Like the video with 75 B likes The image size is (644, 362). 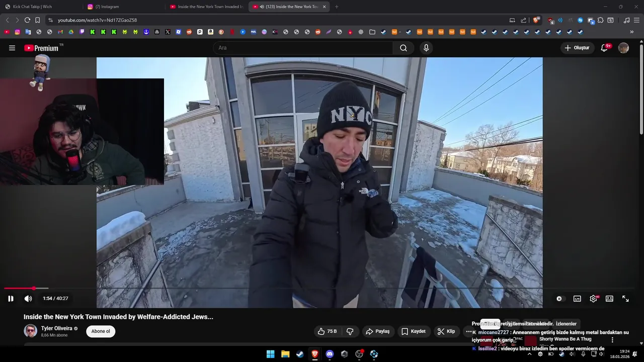coord(327,331)
